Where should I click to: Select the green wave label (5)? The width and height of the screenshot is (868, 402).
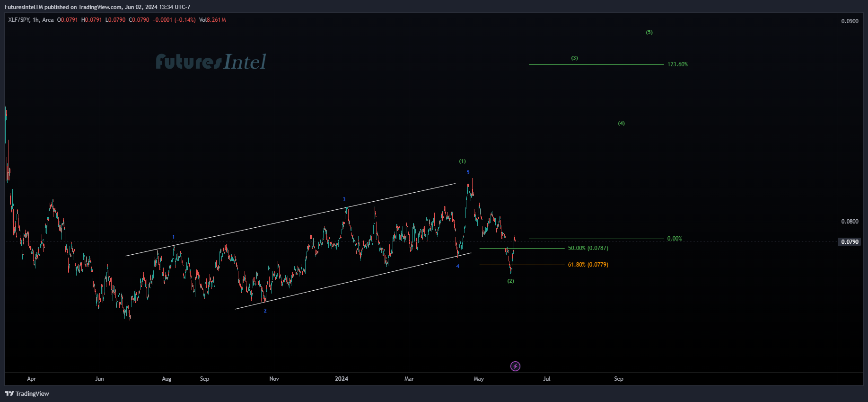click(649, 32)
